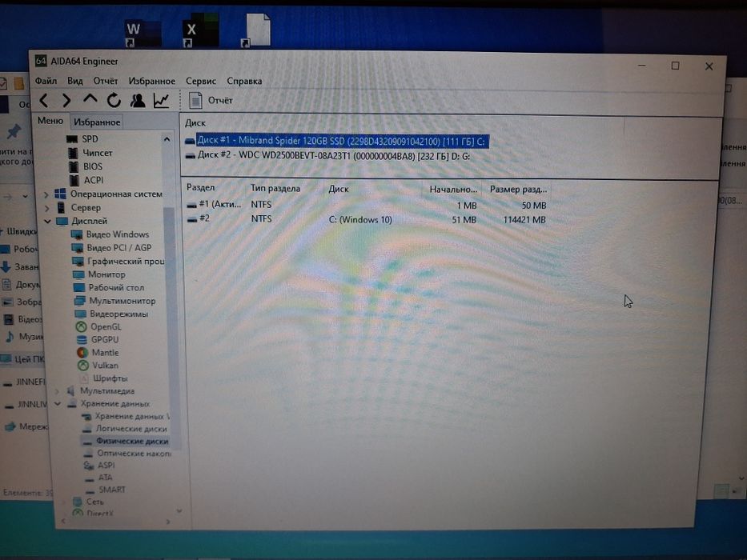Select SMART in the tree
The image size is (747, 560).
pyautogui.click(x=112, y=490)
